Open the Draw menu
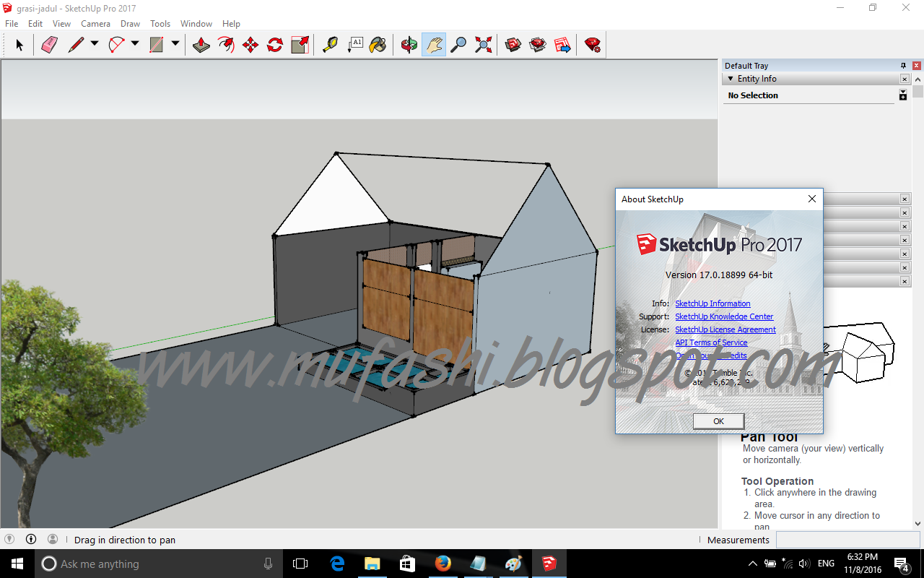Viewport: 924px width, 578px height. pos(130,24)
